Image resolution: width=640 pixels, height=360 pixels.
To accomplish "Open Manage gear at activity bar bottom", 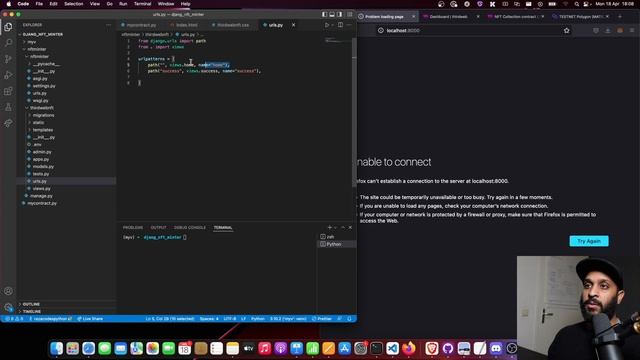I will [8, 307].
